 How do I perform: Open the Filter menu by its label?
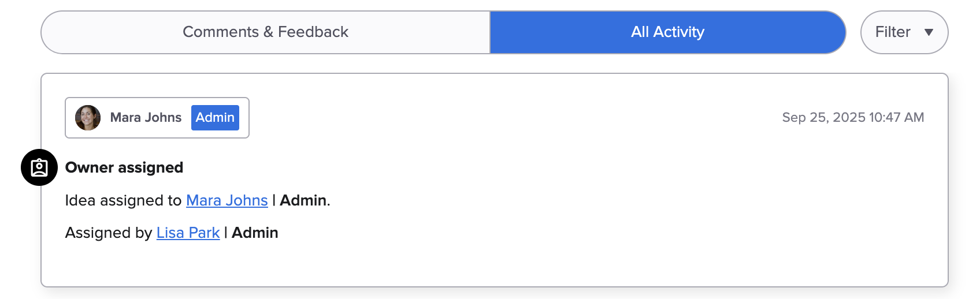click(x=892, y=32)
